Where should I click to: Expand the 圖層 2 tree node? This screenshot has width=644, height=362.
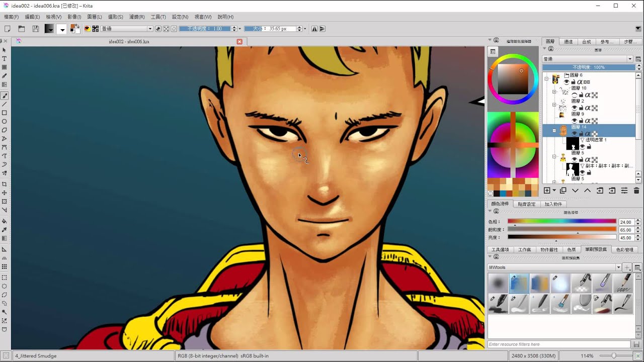pyautogui.click(x=554, y=105)
